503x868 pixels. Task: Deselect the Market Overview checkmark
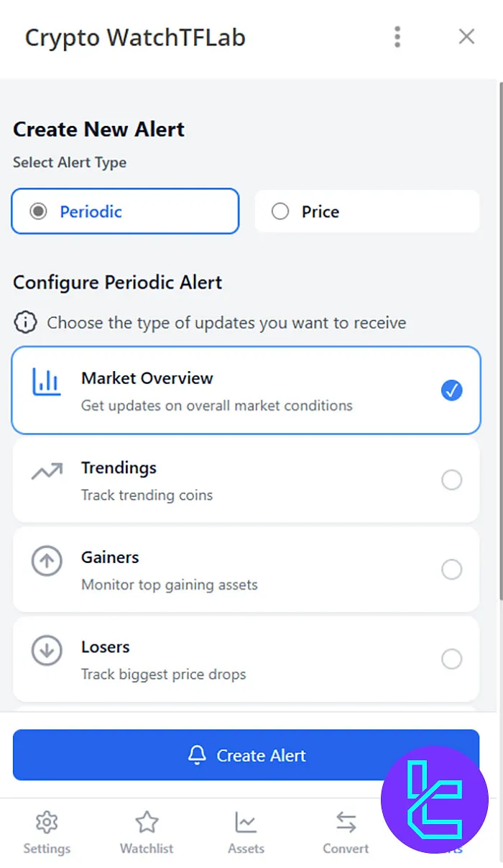coord(452,390)
